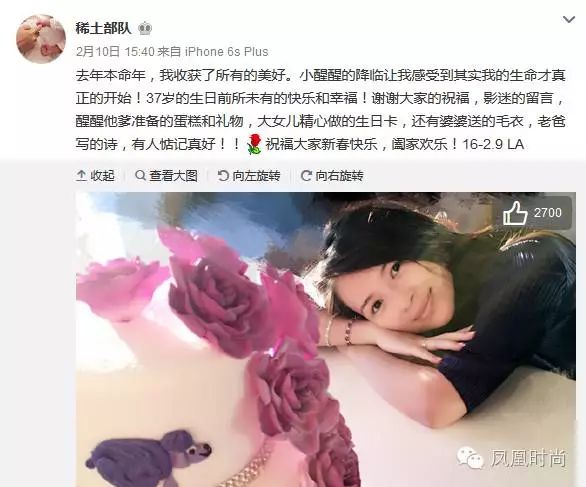Image resolution: width=586 pixels, height=487 pixels.
Task: Collapse the image with 收起
Action: [x=96, y=175]
